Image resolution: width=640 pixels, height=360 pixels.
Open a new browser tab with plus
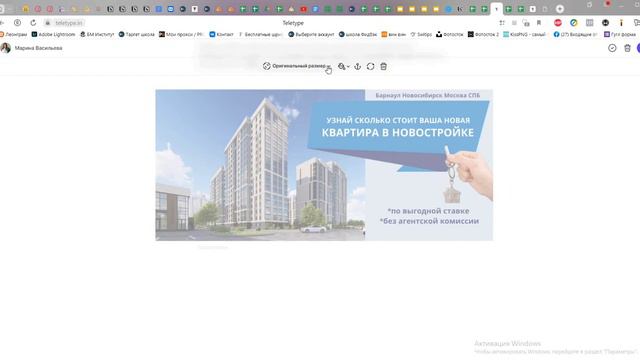(560, 9)
